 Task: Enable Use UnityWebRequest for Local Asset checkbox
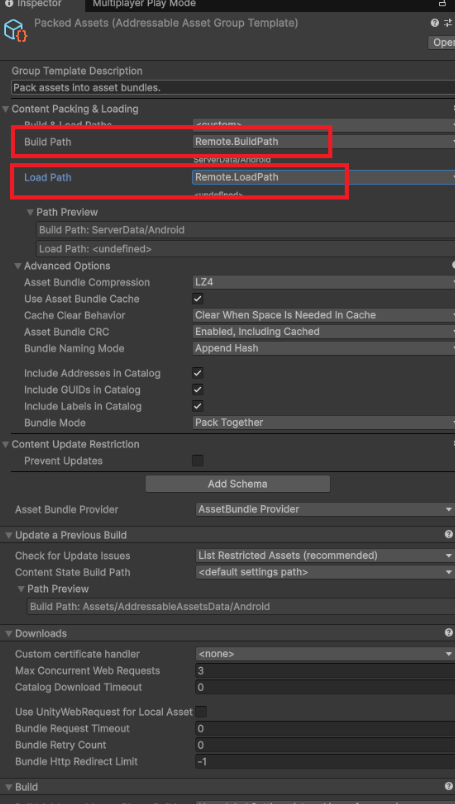[201, 712]
